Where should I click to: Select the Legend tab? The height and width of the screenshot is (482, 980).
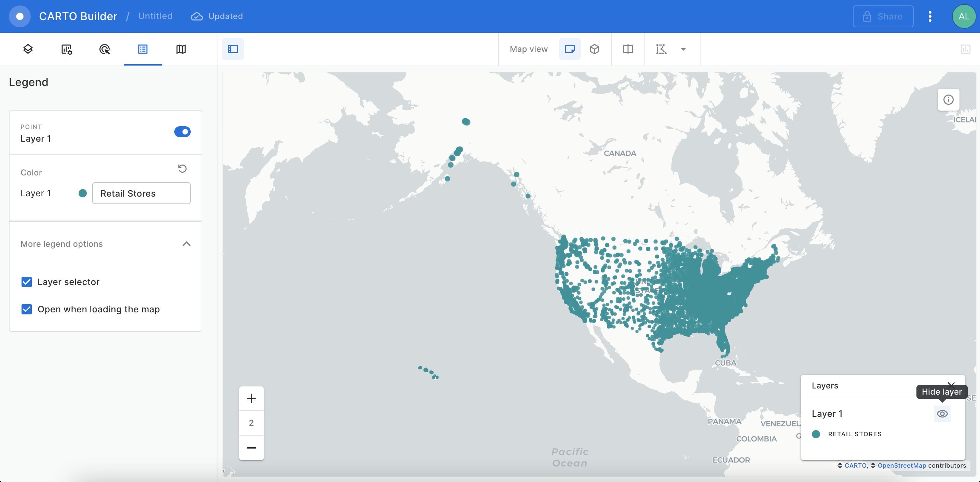pos(143,49)
